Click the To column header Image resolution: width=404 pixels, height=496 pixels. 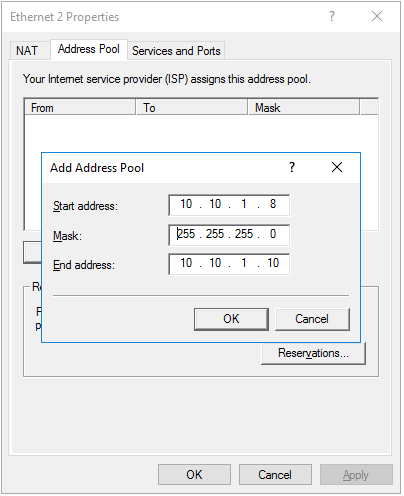click(192, 108)
